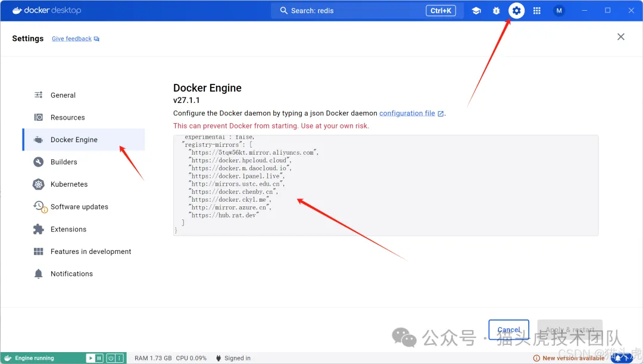
Task: Click the docker.1panel.live mirror line
Action: click(236, 176)
